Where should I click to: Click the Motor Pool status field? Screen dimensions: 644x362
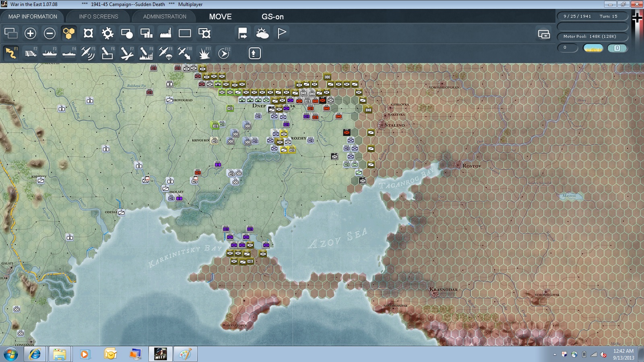point(592,37)
